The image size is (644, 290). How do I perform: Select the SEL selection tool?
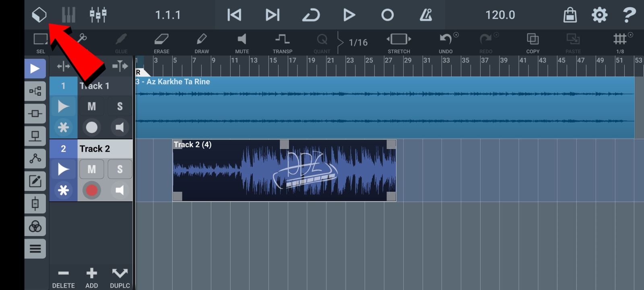pos(41,43)
